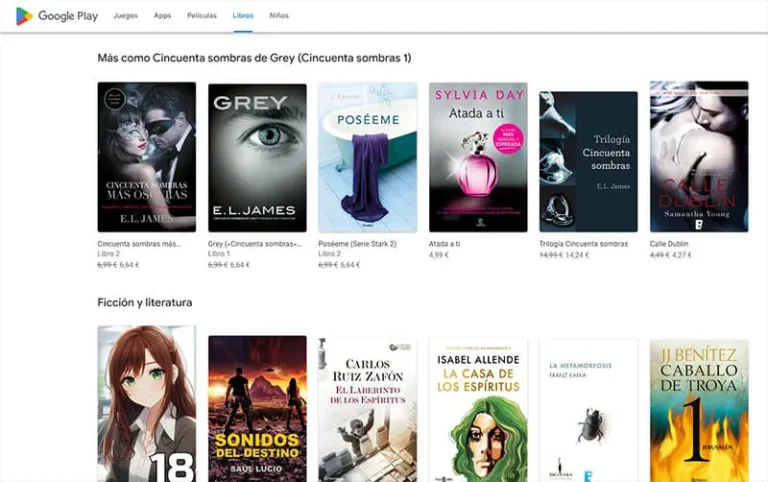Screen dimensions: 768x482
Task: Click 'Más como Cincuenta sombras de Grey' heading
Action: (x=254, y=58)
